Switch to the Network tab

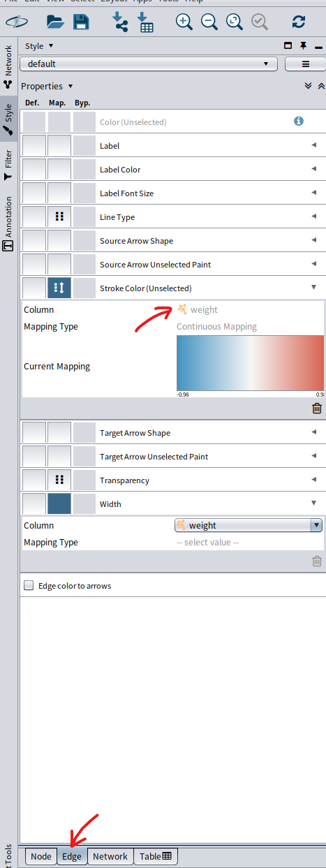point(110,856)
